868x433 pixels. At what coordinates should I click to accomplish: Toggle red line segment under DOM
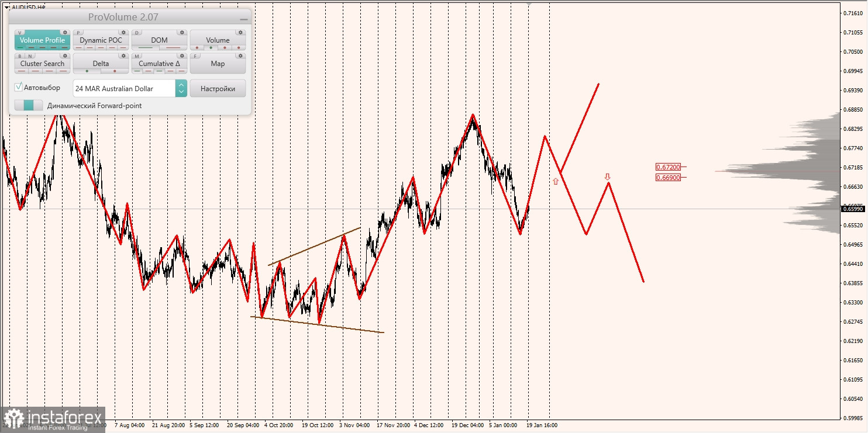[173, 47]
